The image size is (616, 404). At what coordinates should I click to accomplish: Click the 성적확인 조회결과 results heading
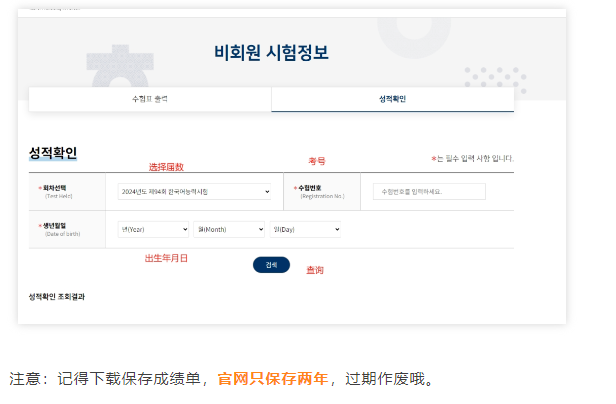(57, 297)
